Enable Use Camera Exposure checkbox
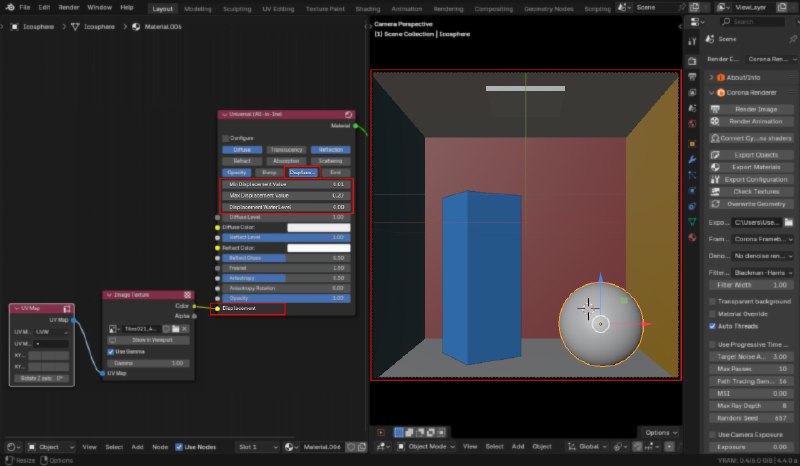 712,435
